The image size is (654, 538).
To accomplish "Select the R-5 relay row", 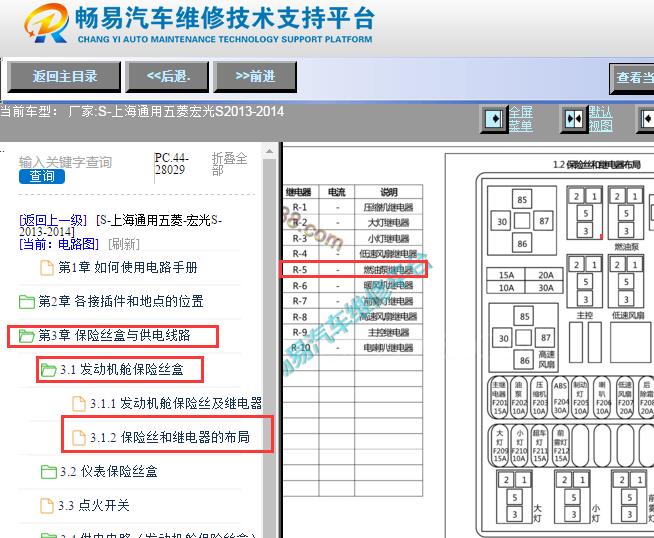I will pos(353,269).
